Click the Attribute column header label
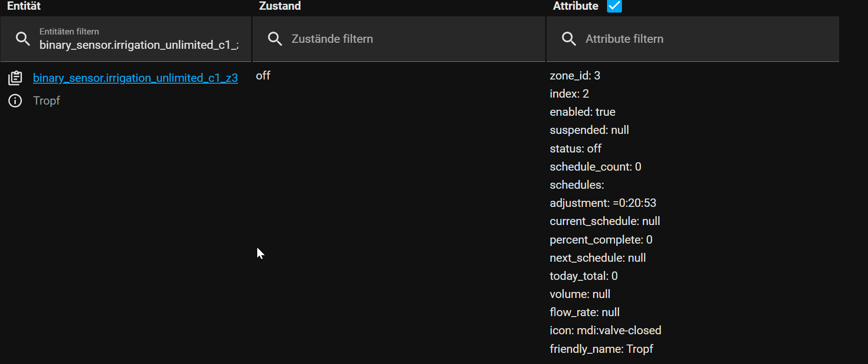Image resolution: width=868 pixels, height=364 pixels. [x=575, y=6]
